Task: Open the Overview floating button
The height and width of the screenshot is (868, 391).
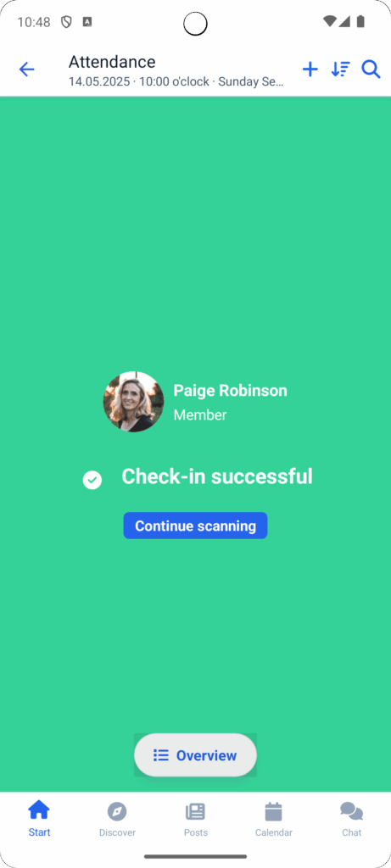Action: point(195,755)
